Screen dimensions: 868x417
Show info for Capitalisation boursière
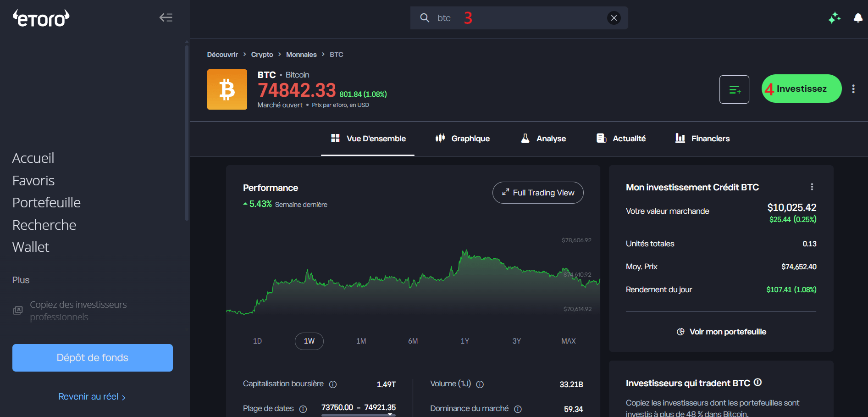(333, 384)
